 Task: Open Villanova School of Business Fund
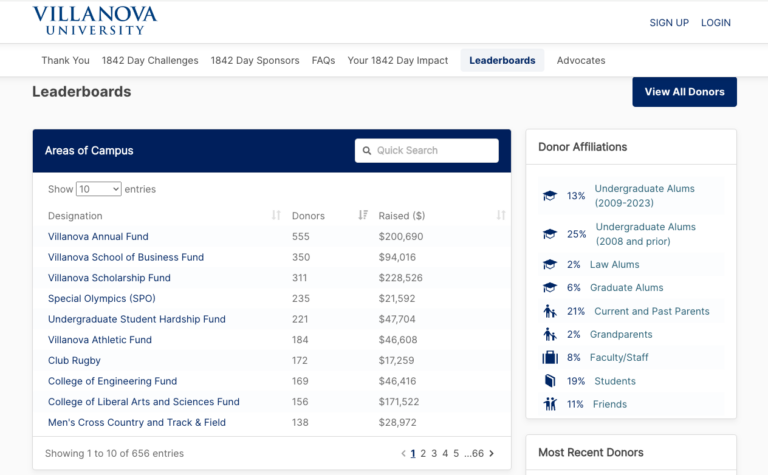tap(126, 257)
